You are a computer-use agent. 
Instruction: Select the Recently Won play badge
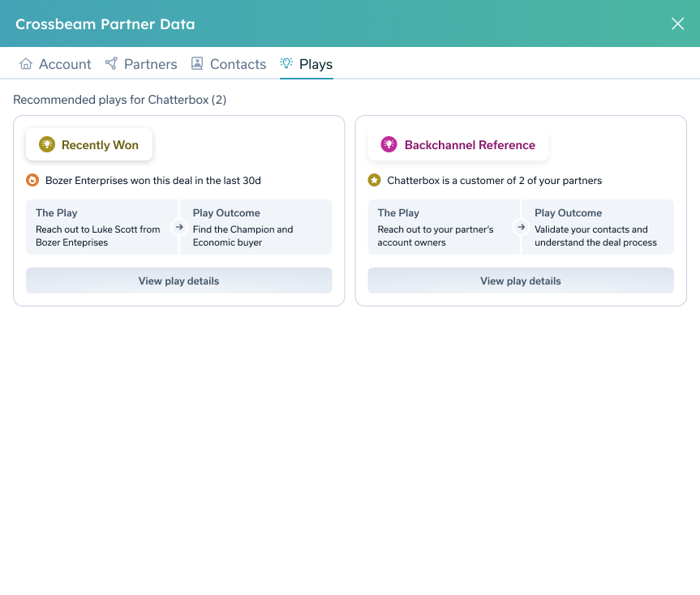[x=89, y=145]
